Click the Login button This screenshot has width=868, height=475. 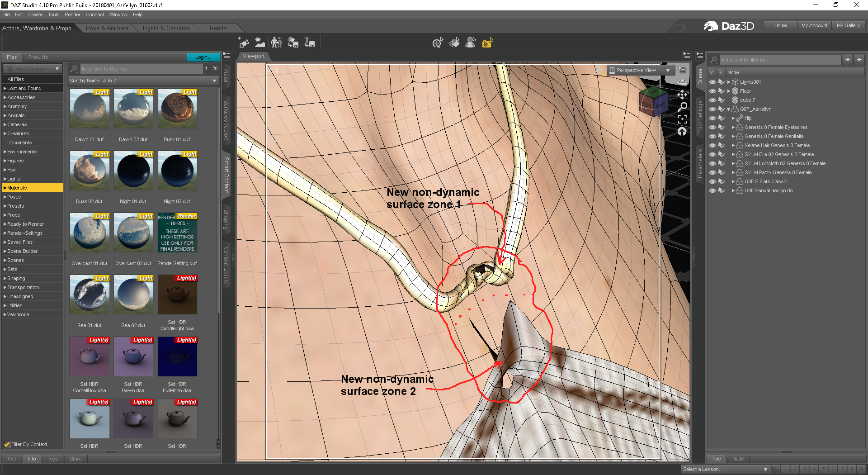coord(203,57)
